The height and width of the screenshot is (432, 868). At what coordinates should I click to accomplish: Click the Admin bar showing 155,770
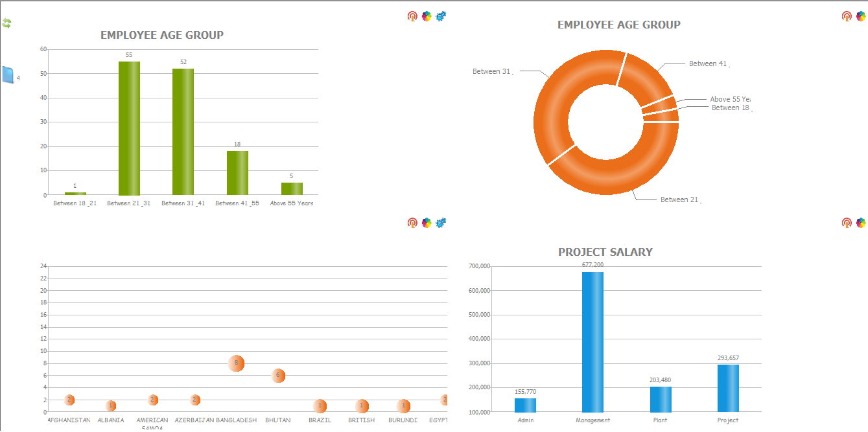526,405
